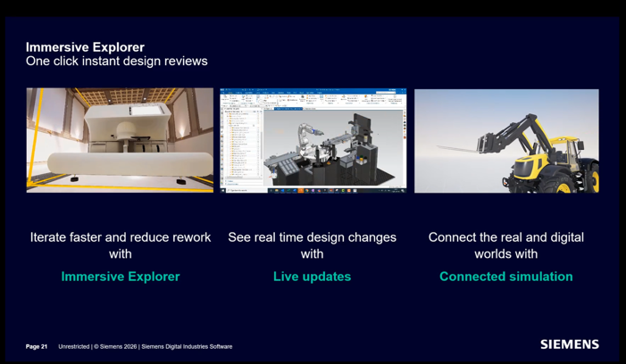Click the green Connected simulation label
This screenshot has width=626, height=364.
pyautogui.click(x=505, y=277)
